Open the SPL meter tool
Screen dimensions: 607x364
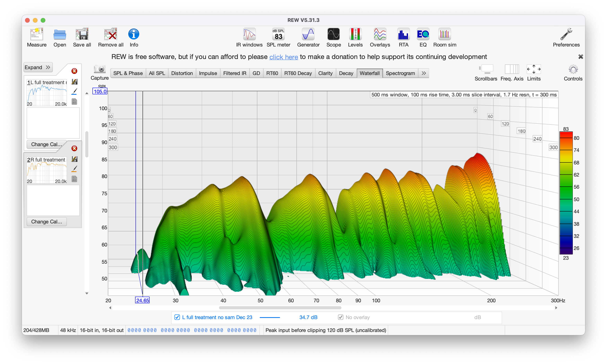(x=278, y=35)
